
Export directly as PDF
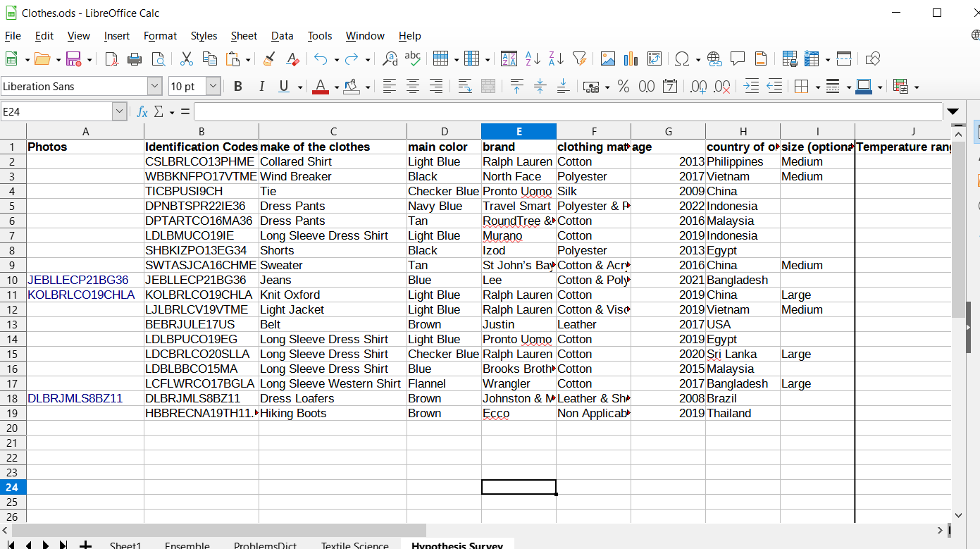[x=111, y=58]
